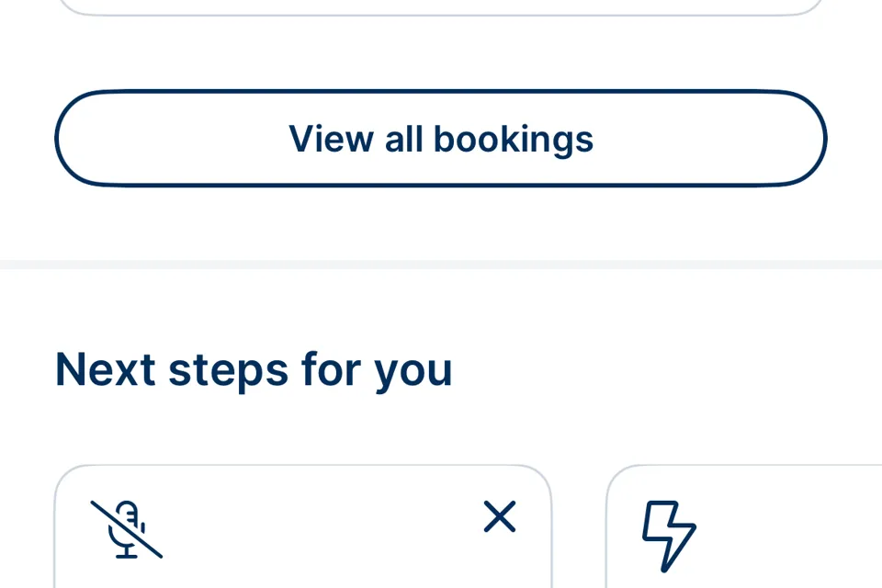Click the lightning bolt icon
The height and width of the screenshot is (588, 882).
tap(669, 536)
